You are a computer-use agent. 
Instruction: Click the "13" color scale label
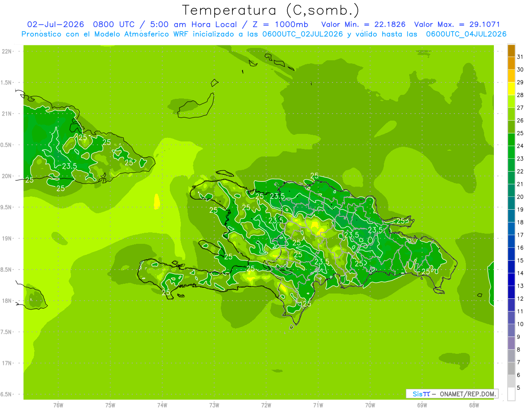click(520, 286)
